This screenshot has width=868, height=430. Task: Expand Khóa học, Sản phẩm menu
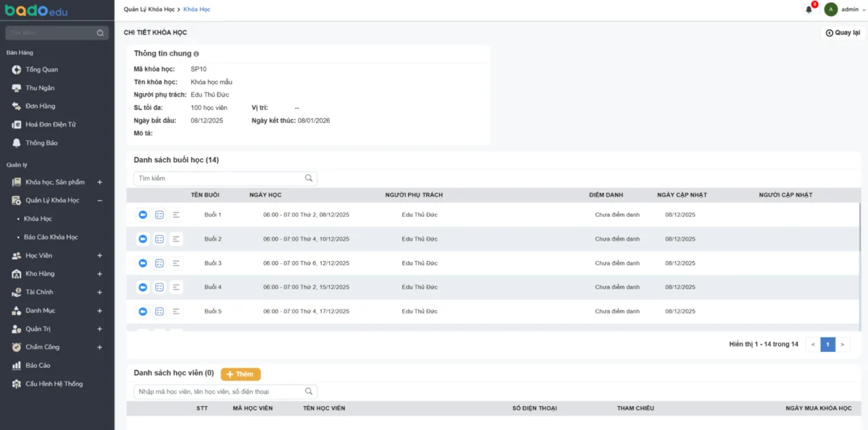coord(100,182)
